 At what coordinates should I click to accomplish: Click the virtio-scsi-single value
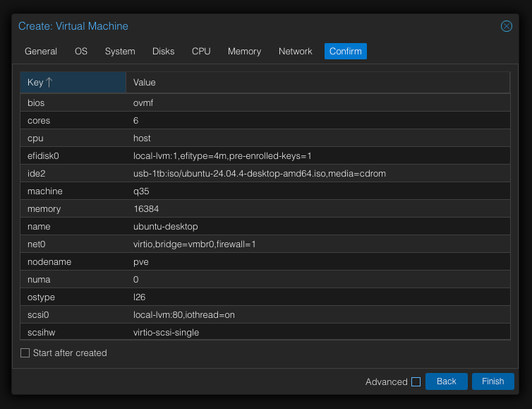click(x=318, y=332)
